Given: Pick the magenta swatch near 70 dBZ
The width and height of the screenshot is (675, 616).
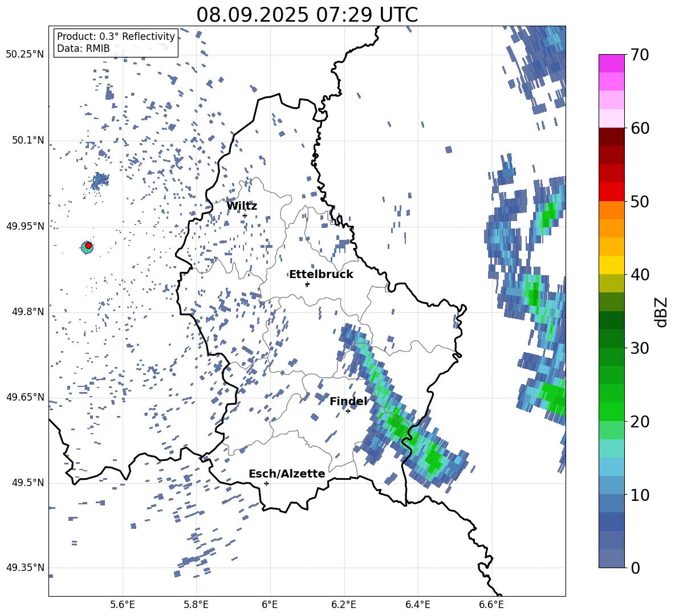Looking at the screenshot, I should coord(611,63).
